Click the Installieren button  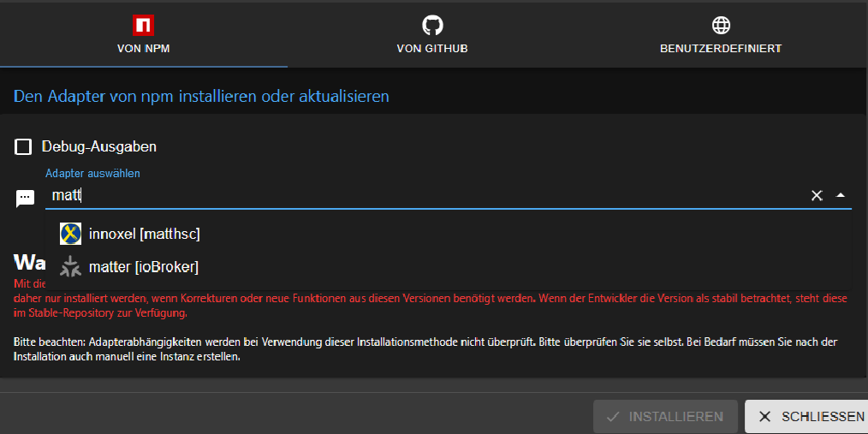665,416
